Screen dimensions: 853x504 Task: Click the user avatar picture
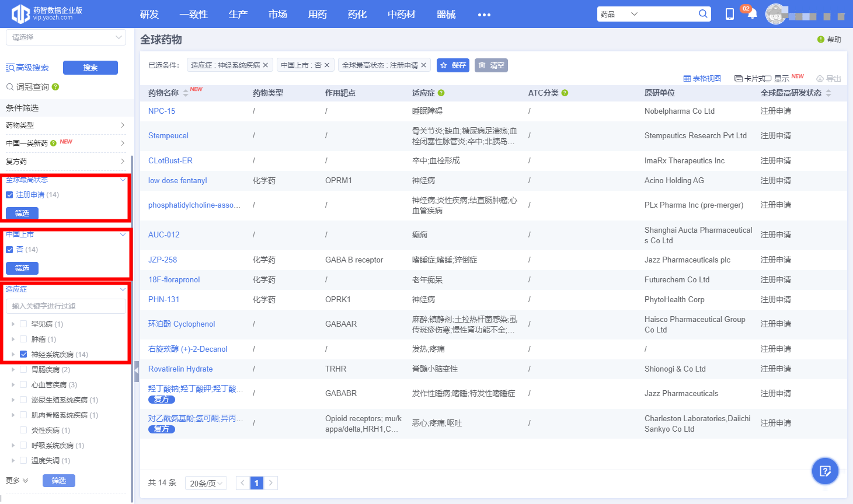click(x=776, y=14)
